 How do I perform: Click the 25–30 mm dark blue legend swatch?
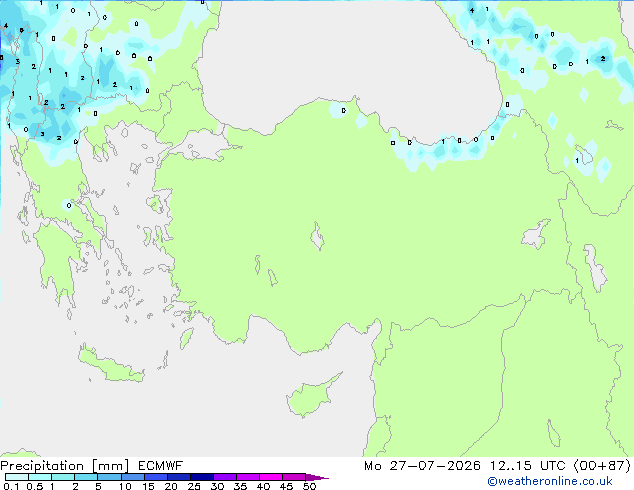coord(202,477)
